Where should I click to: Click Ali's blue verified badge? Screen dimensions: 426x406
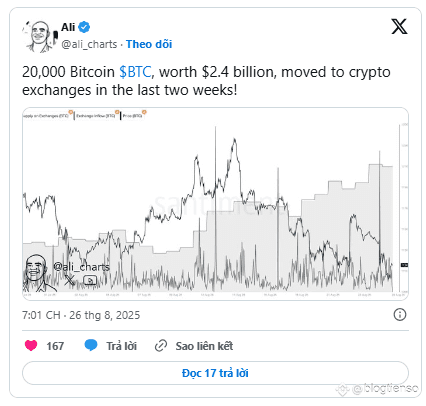[x=84, y=27]
